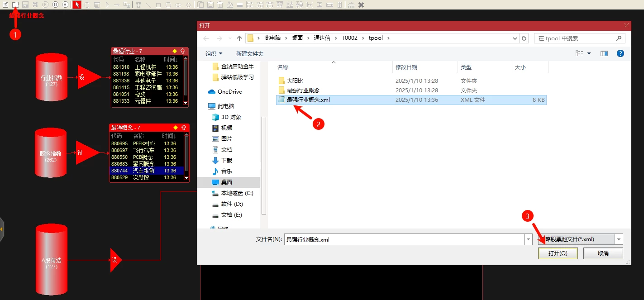The width and height of the screenshot is (644, 300).
Task: Expand chevron after tpool in breadcrumb
Action: [x=388, y=38]
